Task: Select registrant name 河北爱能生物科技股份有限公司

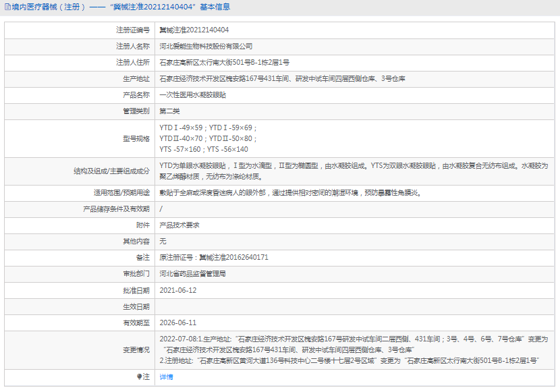Action: (x=206, y=47)
